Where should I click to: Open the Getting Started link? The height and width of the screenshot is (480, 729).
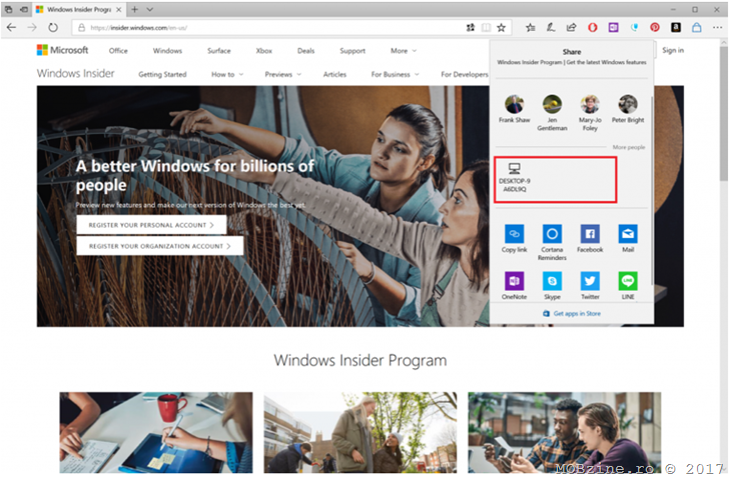pyautogui.click(x=162, y=74)
